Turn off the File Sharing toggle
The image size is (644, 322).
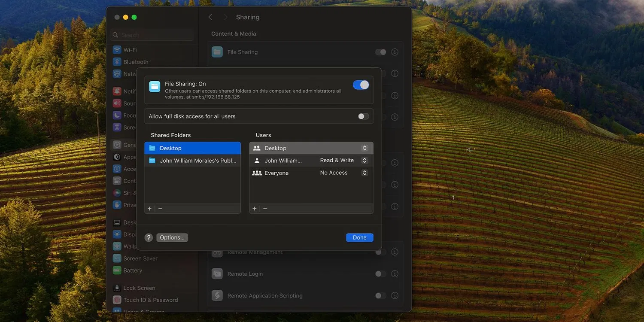click(361, 85)
